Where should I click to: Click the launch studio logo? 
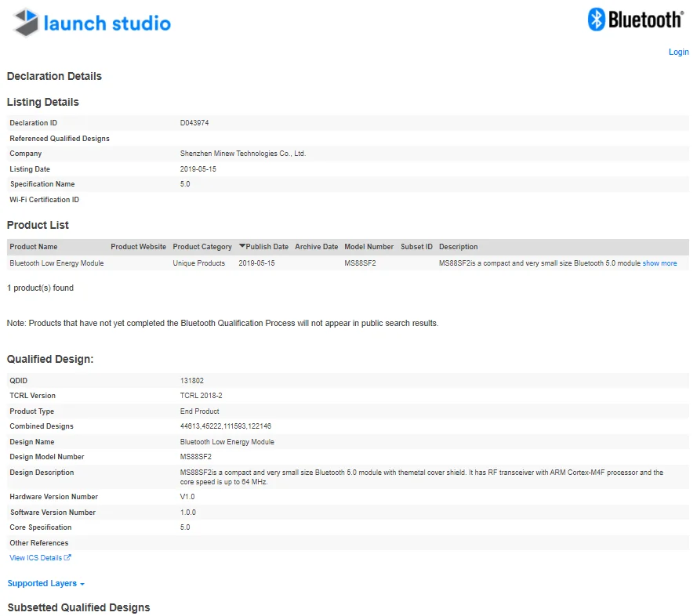(92, 22)
